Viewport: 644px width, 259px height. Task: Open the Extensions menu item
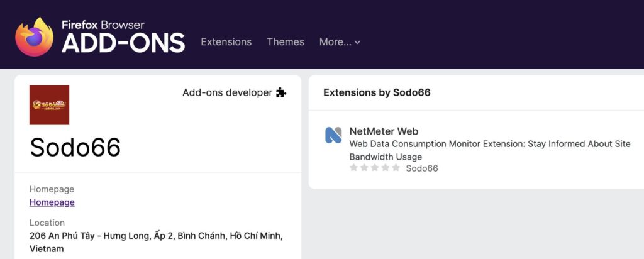(226, 42)
